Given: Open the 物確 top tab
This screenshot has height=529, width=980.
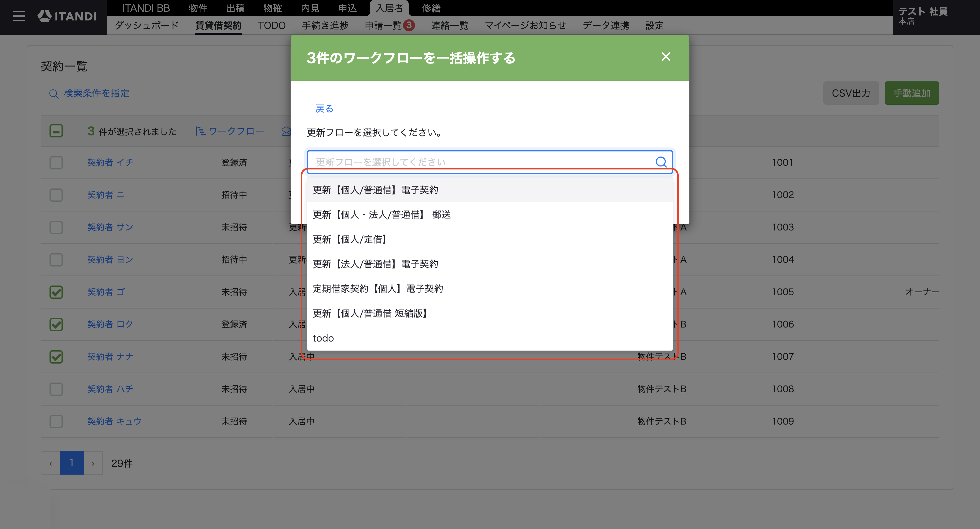Looking at the screenshot, I should coord(272,8).
